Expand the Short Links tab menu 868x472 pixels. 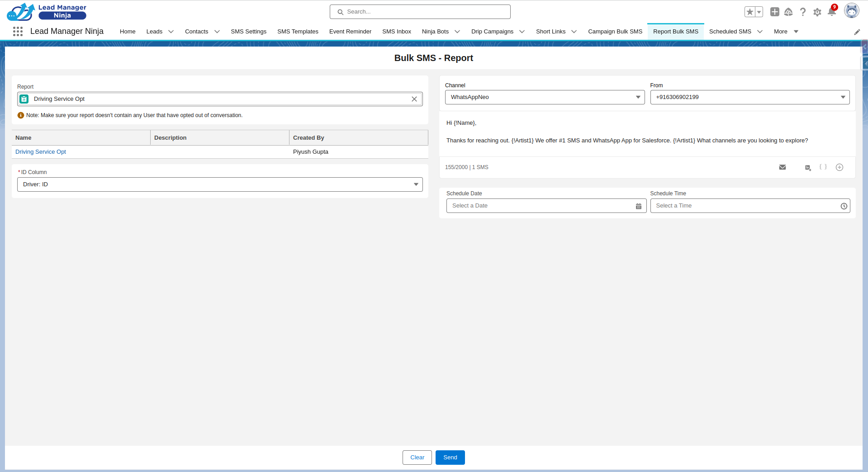(x=574, y=32)
